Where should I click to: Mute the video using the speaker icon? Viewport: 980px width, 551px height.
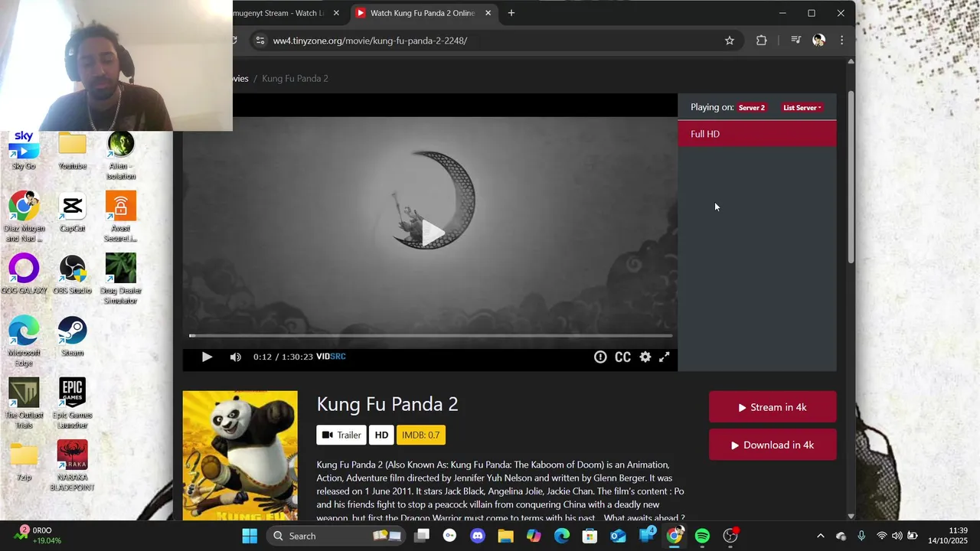(x=236, y=357)
